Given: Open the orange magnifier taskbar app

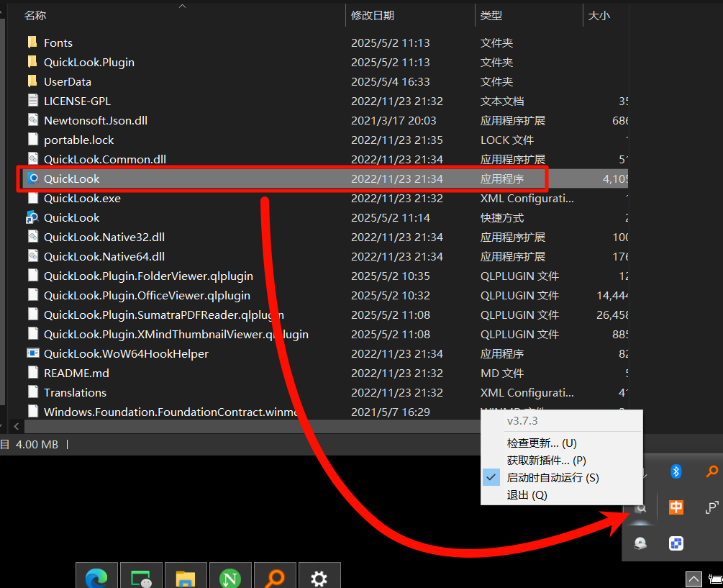Looking at the screenshot, I should click(x=275, y=577).
